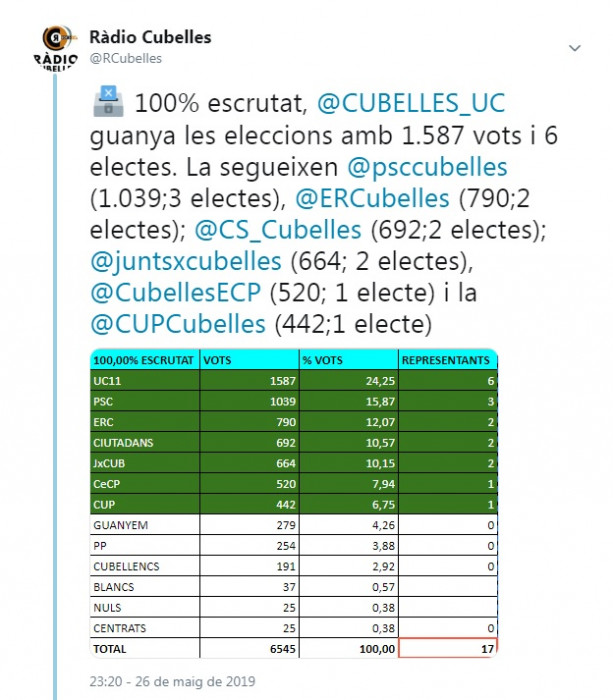Image resolution: width=613 pixels, height=700 pixels.
Task: Click the @RCubelles handle under the name
Action: tap(126, 58)
